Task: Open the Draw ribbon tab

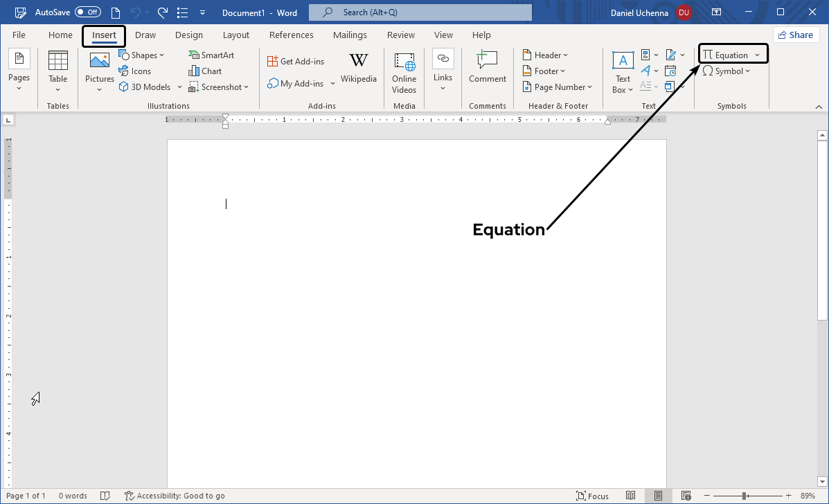Action: pyautogui.click(x=145, y=35)
